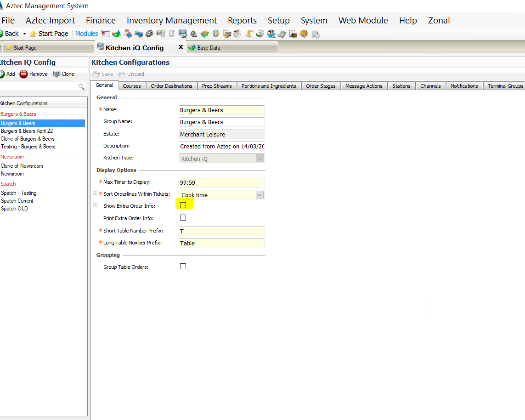Click the Modules link in toolbar

click(86, 34)
